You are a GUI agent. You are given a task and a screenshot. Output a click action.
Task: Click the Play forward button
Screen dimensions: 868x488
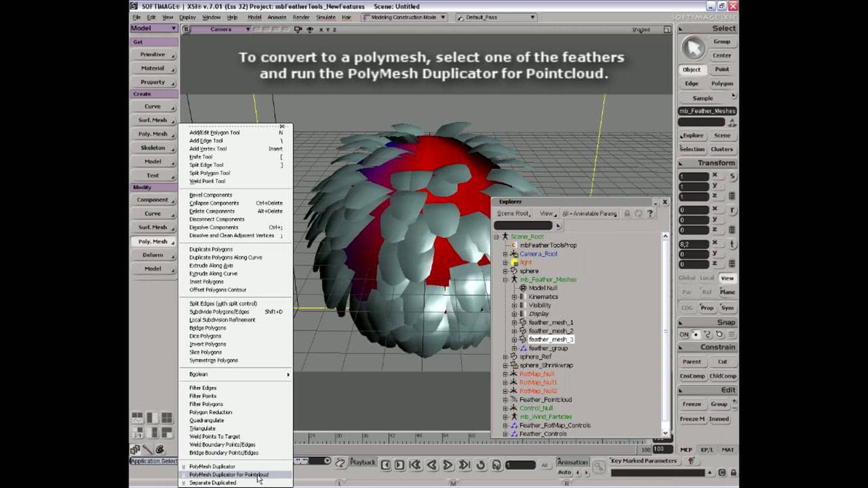pos(448,465)
